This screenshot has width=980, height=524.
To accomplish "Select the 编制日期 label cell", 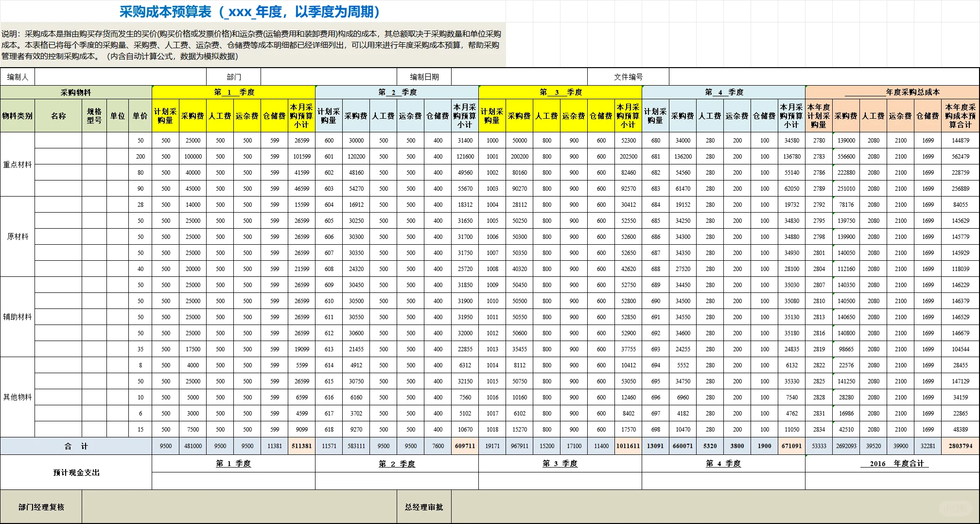I will tap(424, 77).
